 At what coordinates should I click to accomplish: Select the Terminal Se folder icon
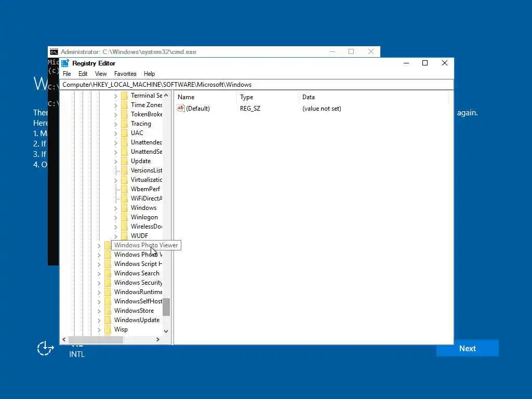tap(125, 96)
